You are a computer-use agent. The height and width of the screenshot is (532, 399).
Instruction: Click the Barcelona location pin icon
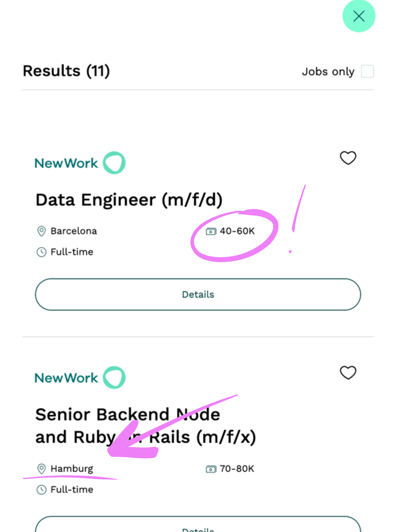pyautogui.click(x=41, y=231)
